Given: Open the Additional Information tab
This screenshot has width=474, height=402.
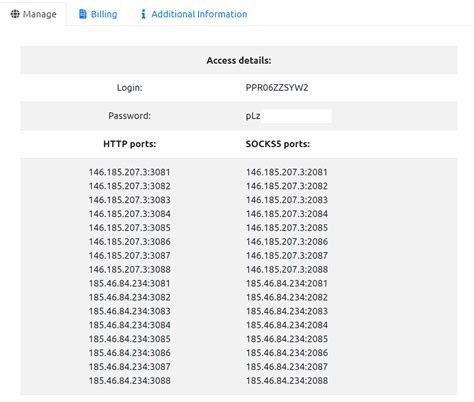Looking at the screenshot, I should coord(194,14).
